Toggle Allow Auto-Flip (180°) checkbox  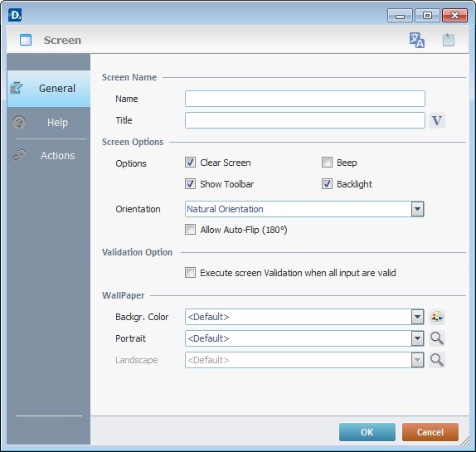[x=191, y=230]
